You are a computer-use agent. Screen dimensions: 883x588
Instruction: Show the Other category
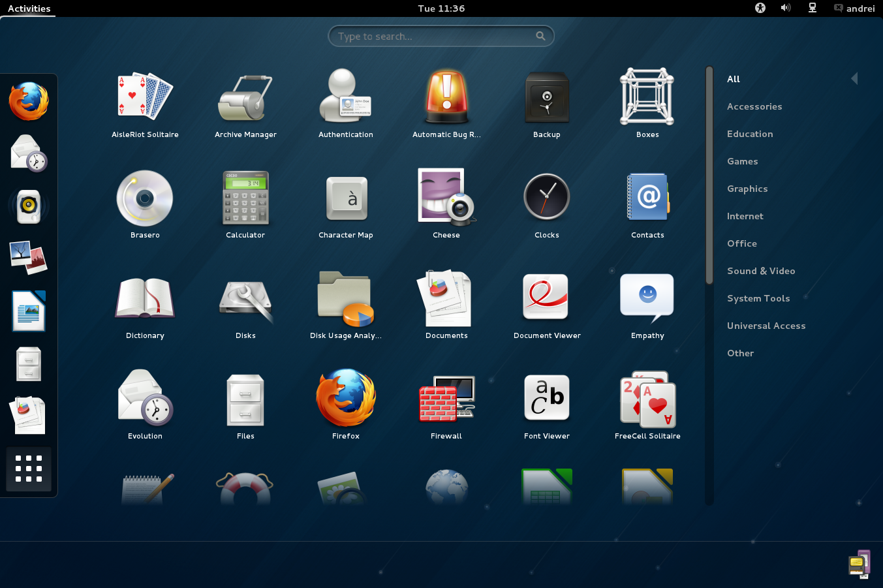coord(740,353)
